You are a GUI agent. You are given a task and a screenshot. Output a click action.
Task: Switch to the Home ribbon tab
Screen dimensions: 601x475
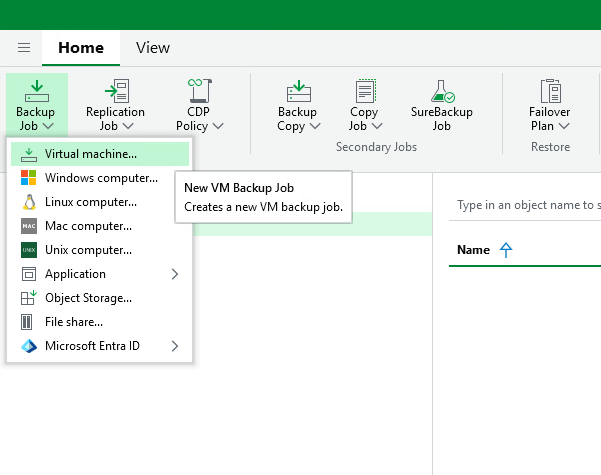coord(81,48)
